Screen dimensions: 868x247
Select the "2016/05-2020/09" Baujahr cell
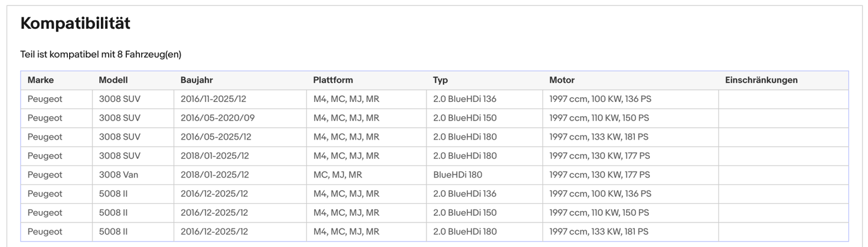click(217, 118)
